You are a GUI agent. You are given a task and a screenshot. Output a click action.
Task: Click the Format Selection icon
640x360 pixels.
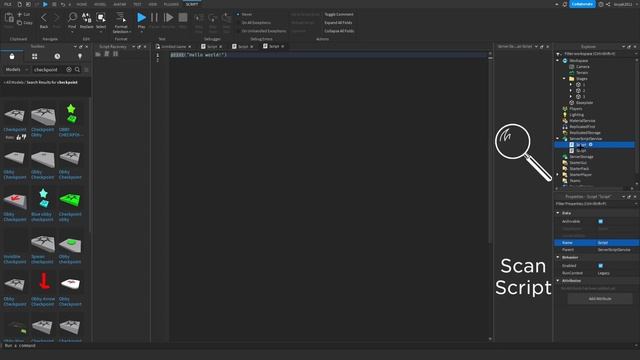tap(121, 17)
